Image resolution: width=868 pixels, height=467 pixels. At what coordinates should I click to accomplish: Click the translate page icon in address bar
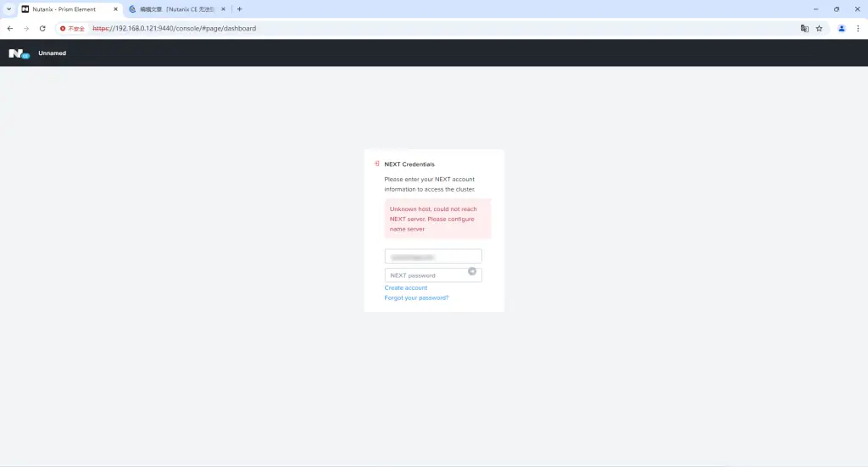(x=804, y=28)
